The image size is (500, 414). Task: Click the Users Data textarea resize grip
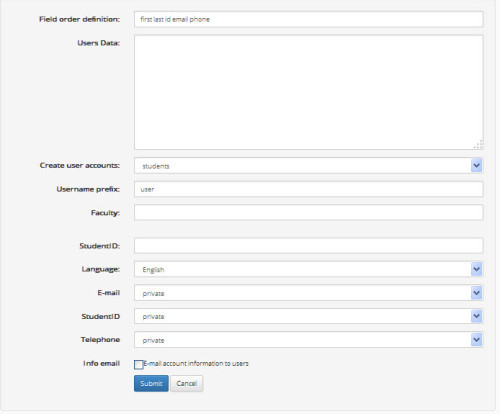click(x=478, y=145)
